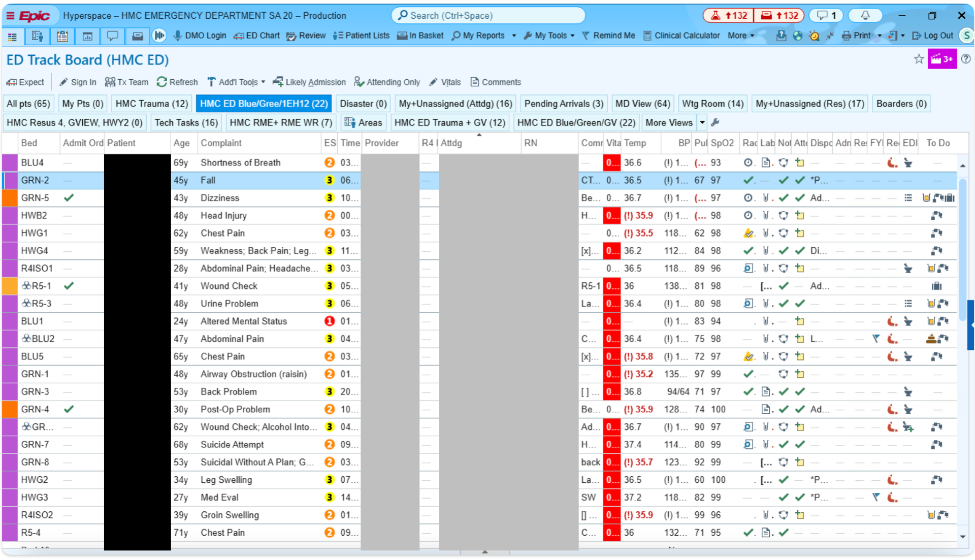Image resolution: width=975 pixels, height=560 pixels.
Task: Click Vitals in track board toolbar
Action: pyautogui.click(x=445, y=82)
